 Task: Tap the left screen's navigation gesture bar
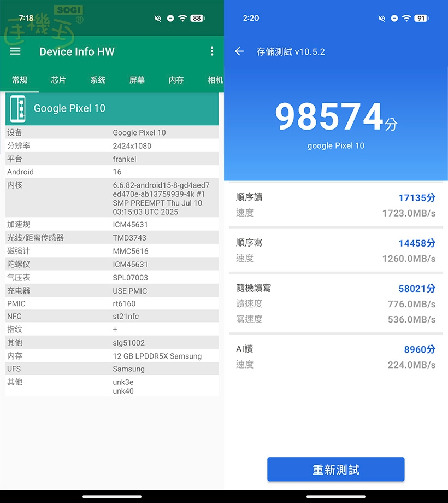[x=112, y=496]
